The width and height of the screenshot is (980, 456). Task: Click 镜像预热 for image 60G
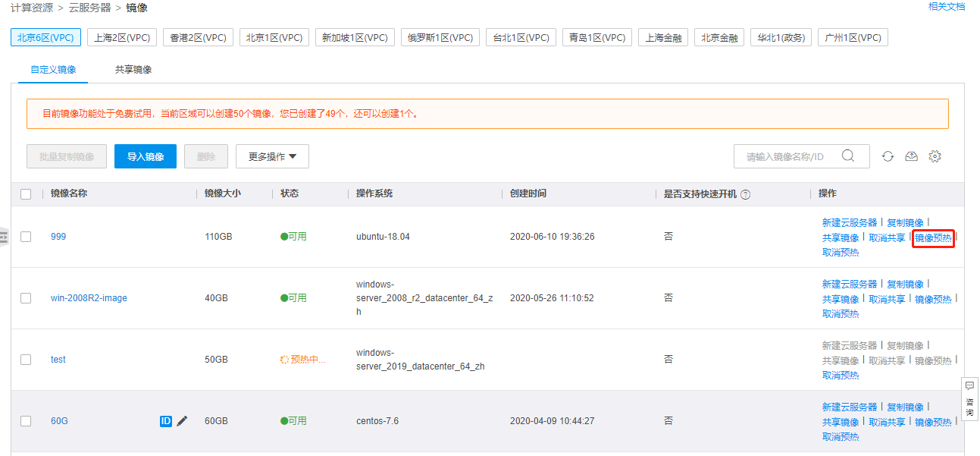(x=933, y=422)
